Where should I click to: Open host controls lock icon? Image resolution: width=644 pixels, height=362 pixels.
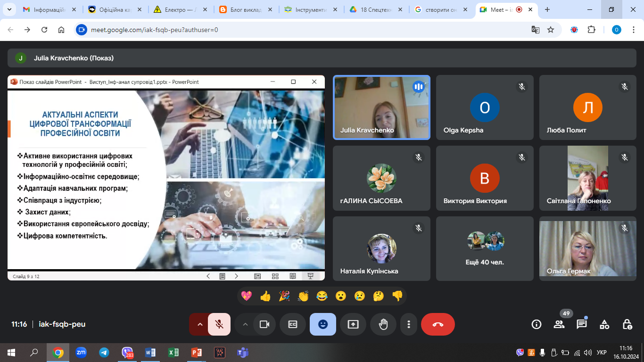[x=627, y=324]
